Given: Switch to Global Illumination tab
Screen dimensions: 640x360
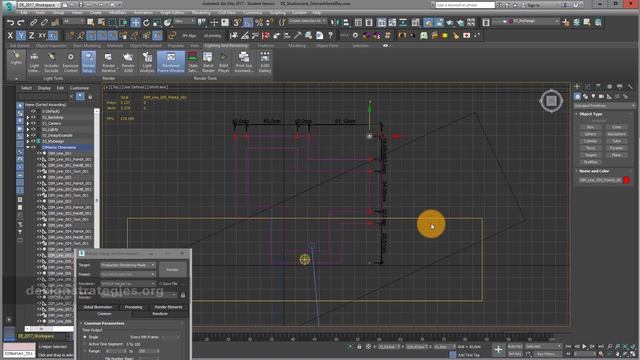Looking at the screenshot, I should pos(98,307).
